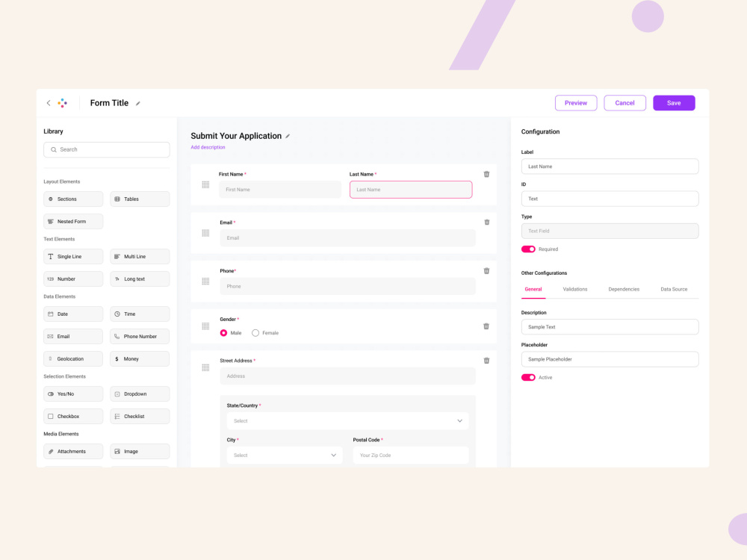The height and width of the screenshot is (560, 747).
Task: Grab the Gender row drag handle
Action: click(205, 326)
